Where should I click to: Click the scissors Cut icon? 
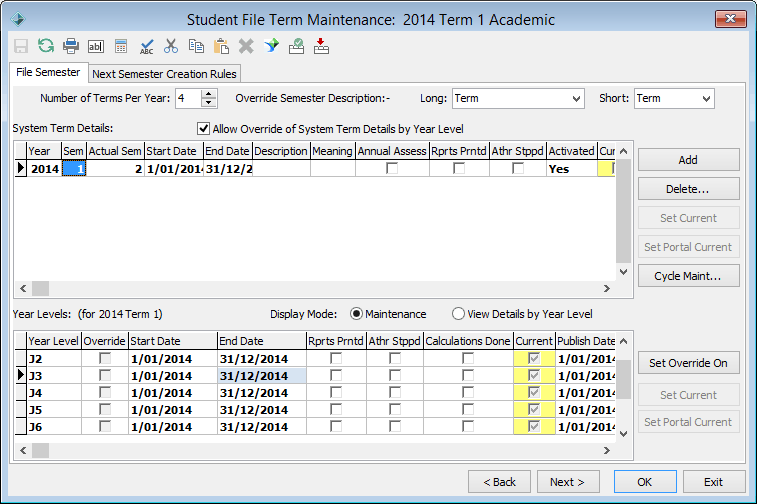pyautogui.click(x=171, y=46)
